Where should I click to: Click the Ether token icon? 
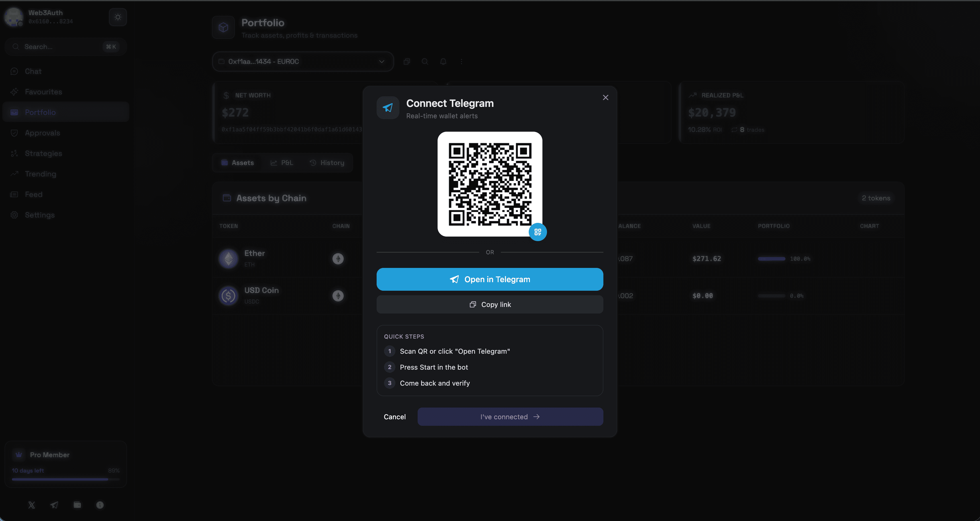click(x=228, y=259)
